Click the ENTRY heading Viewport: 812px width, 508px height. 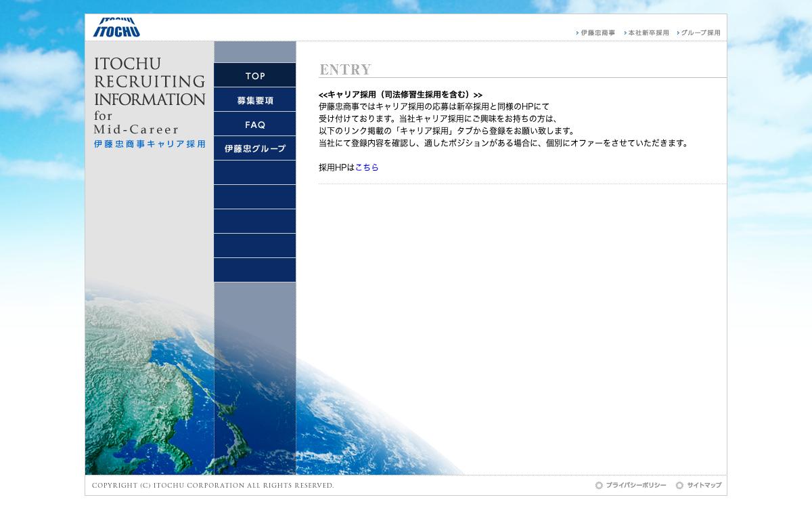tap(345, 70)
